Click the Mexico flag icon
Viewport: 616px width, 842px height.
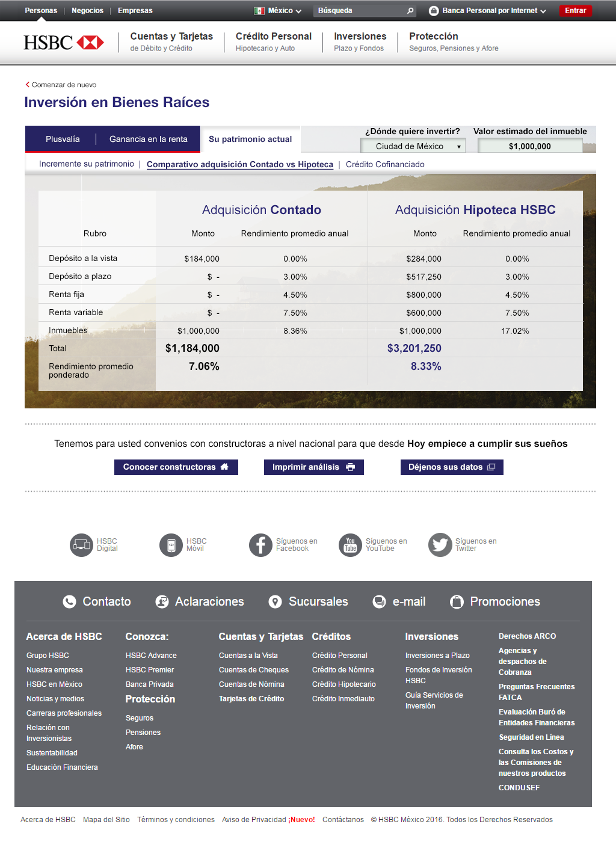coord(259,11)
